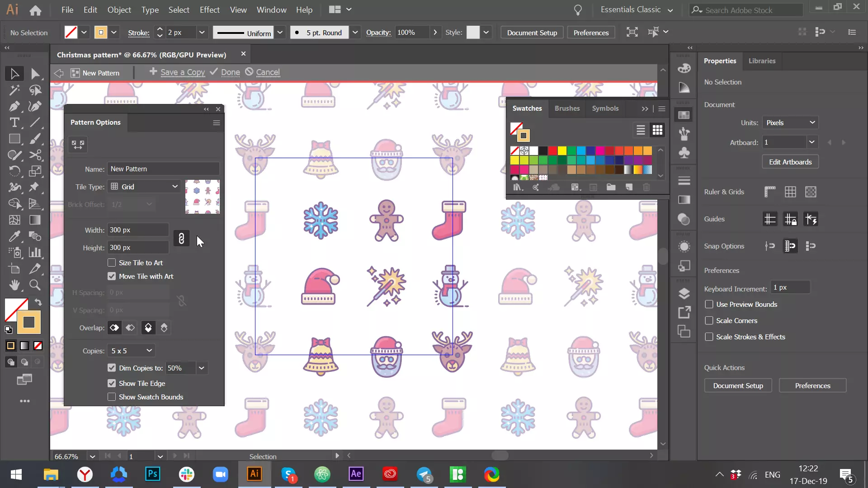Switch to the Libraries tab
868x488 pixels.
pyautogui.click(x=762, y=61)
